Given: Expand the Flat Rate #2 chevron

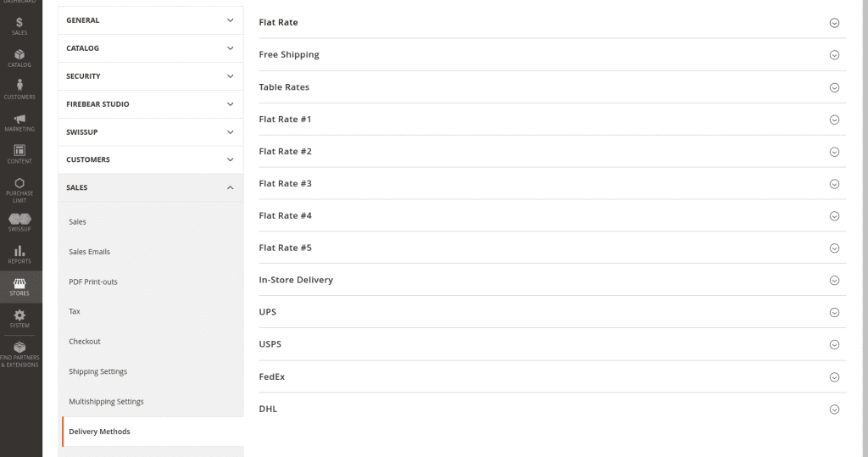Looking at the screenshot, I should point(834,152).
